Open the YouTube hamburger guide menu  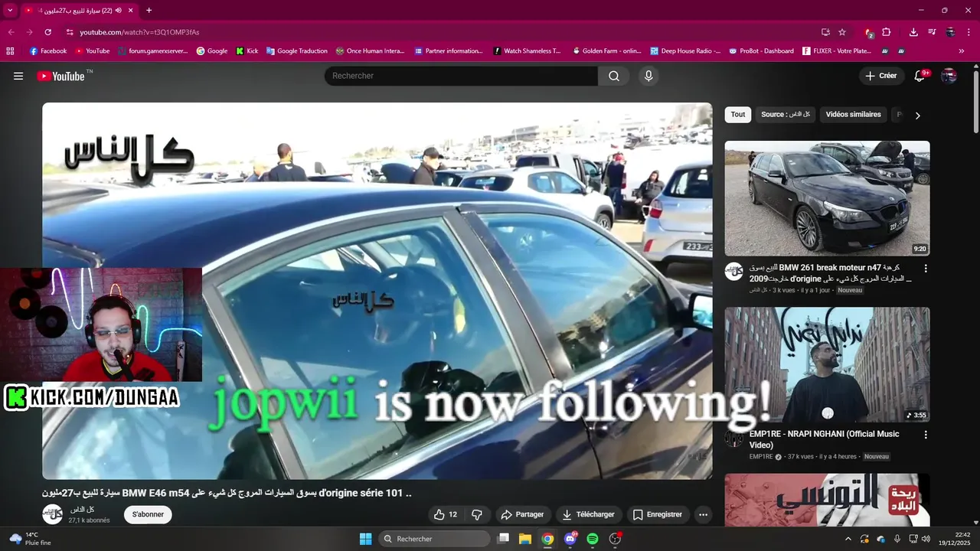18,76
